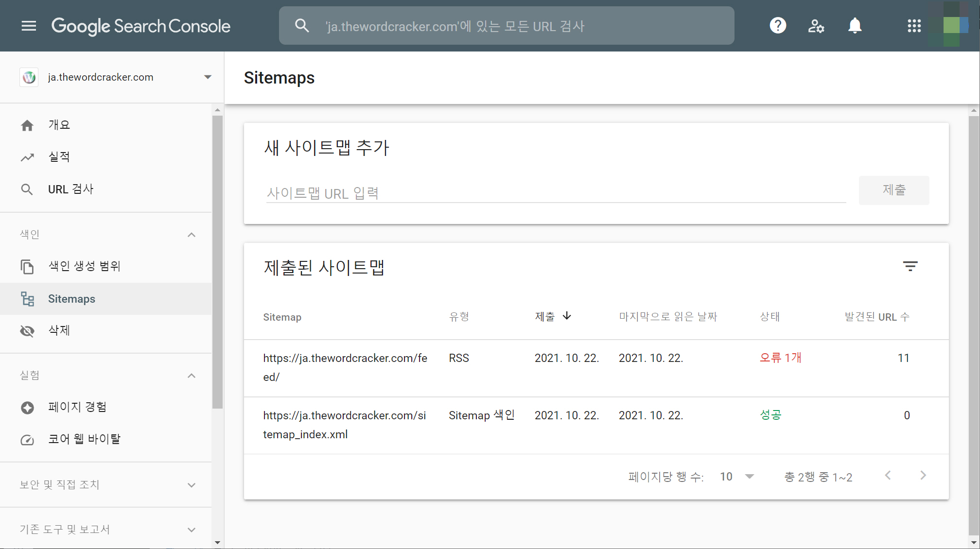Open the notifications bell

pos(855,26)
